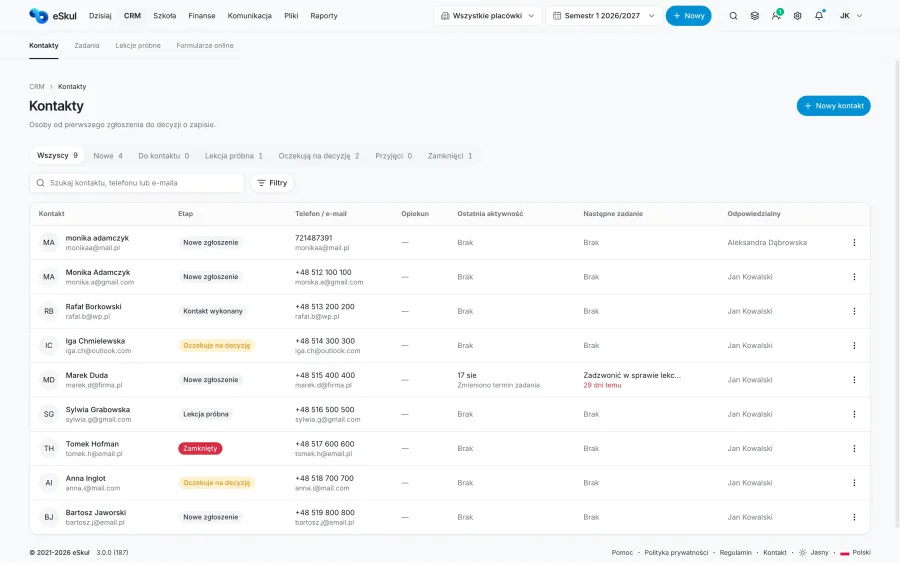Filter by Przyjęci 0 stage
The height and width of the screenshot is (563, 900).
click(x=394, y=156)
